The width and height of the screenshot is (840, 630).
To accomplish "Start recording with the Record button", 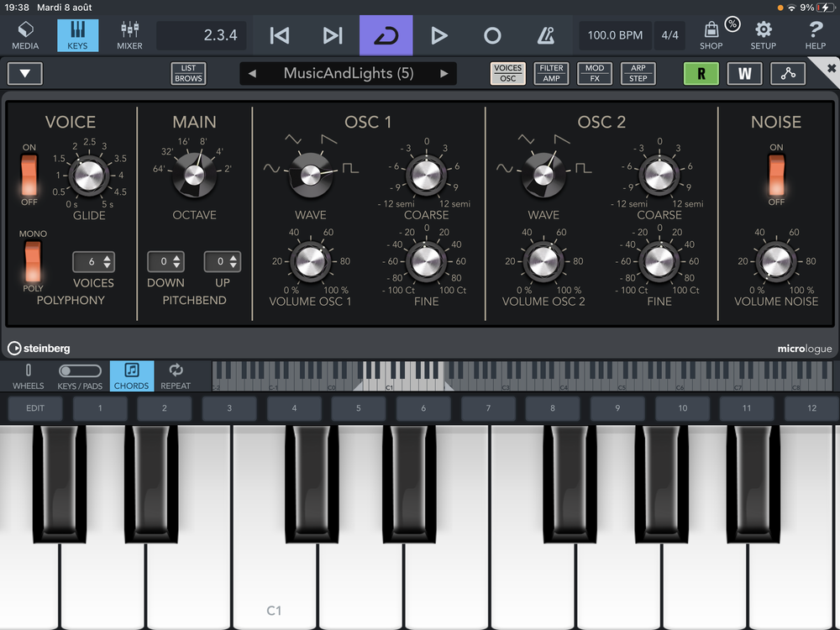I will [492, 35].
